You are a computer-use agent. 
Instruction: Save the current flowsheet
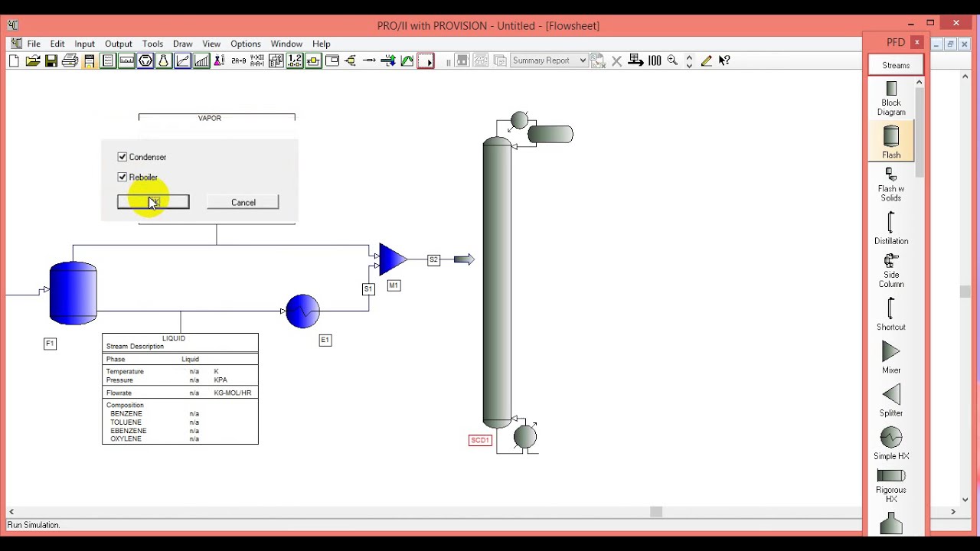coord(51,61)
